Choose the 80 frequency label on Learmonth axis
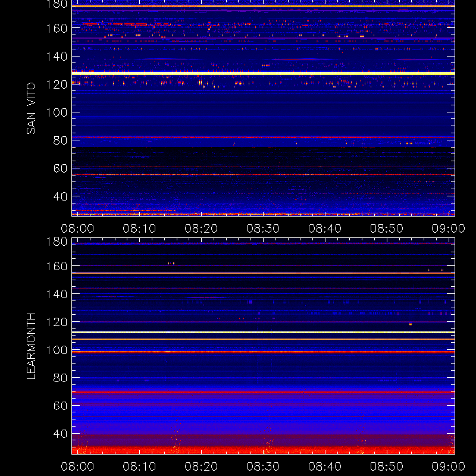This screenshot has width=476, height=476. [60, 378]
